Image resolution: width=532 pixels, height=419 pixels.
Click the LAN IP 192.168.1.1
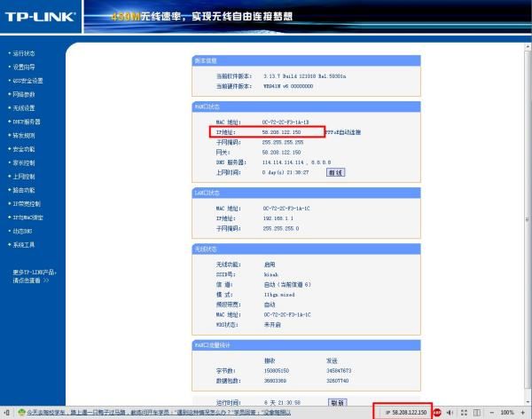pyautogui.click(x=278, y=218)
